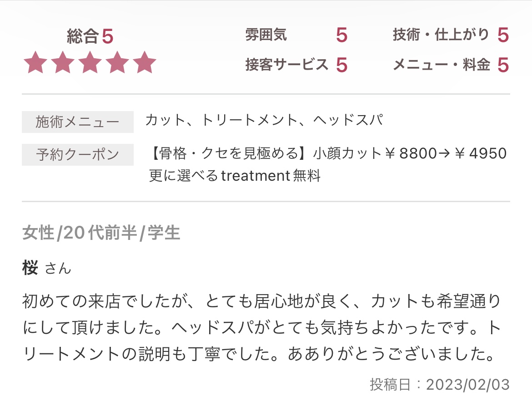
Task: Click the 施術メニュー tag
Action: click(x=78, y=122)
